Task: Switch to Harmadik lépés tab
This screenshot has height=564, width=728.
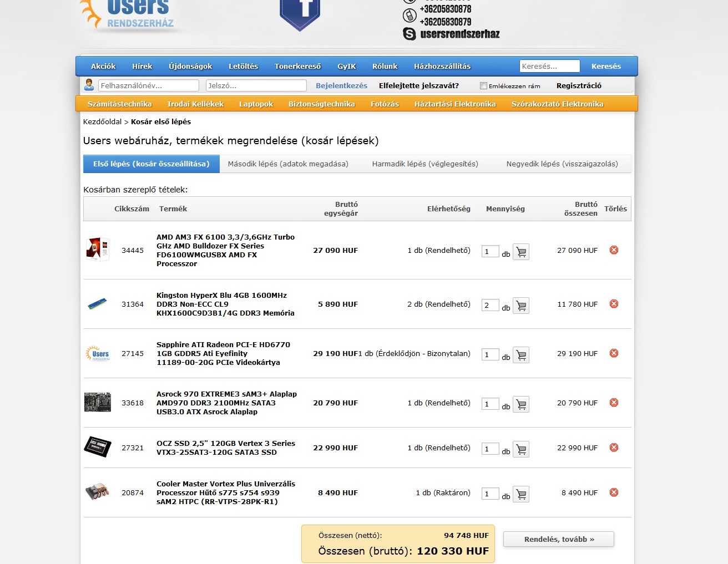Action: (x=425, y=164)
